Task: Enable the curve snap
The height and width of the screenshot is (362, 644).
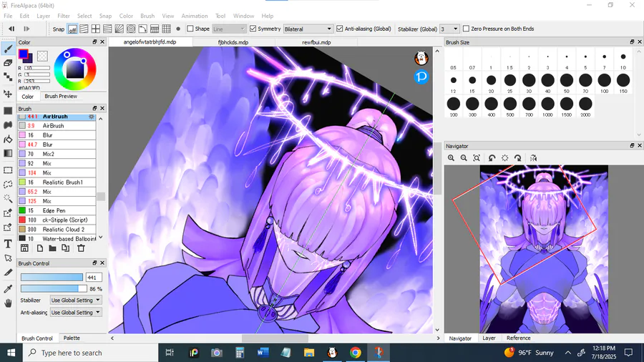Action: pos(142,29)
